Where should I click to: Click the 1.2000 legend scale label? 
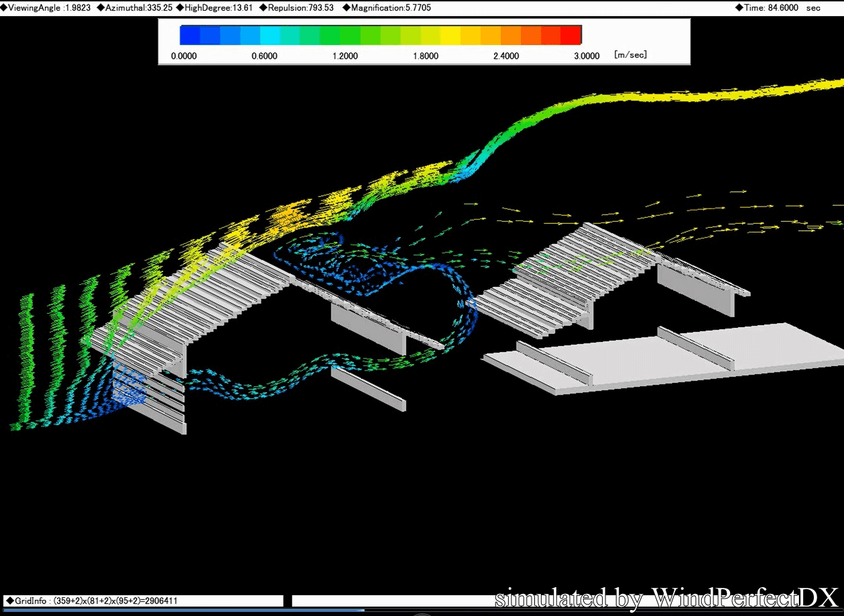click(345, 56)
